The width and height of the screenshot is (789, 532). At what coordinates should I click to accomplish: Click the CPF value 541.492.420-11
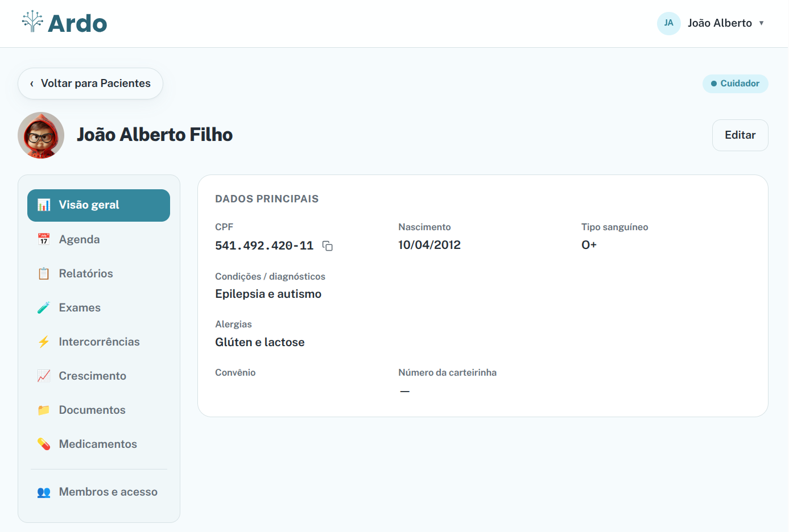click(265, 246)
